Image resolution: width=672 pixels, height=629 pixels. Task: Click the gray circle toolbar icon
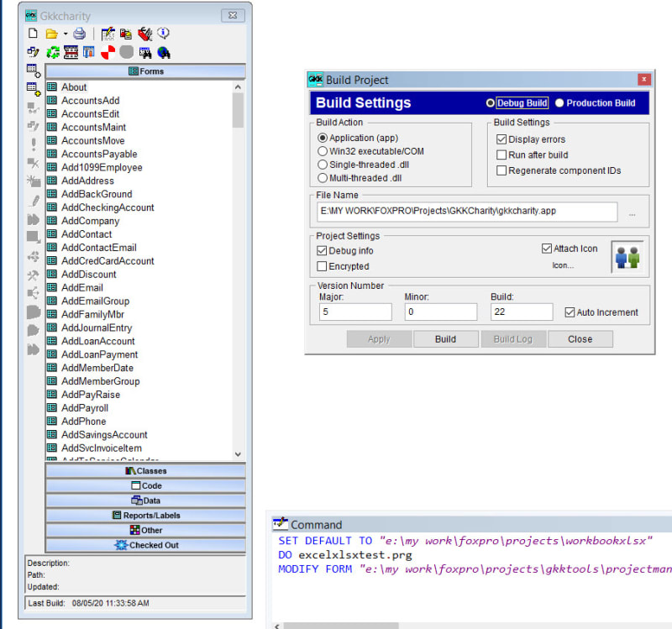click(x=127, y=52)
